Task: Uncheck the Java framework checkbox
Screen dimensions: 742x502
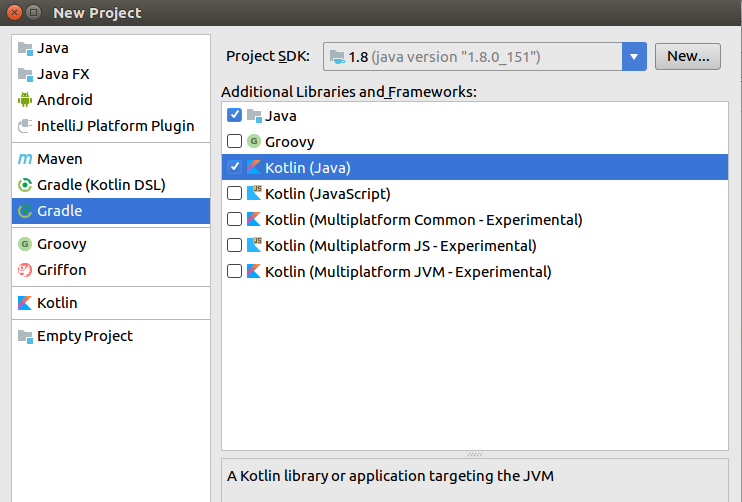Action: pyautogui.click(x=234, y=115)
